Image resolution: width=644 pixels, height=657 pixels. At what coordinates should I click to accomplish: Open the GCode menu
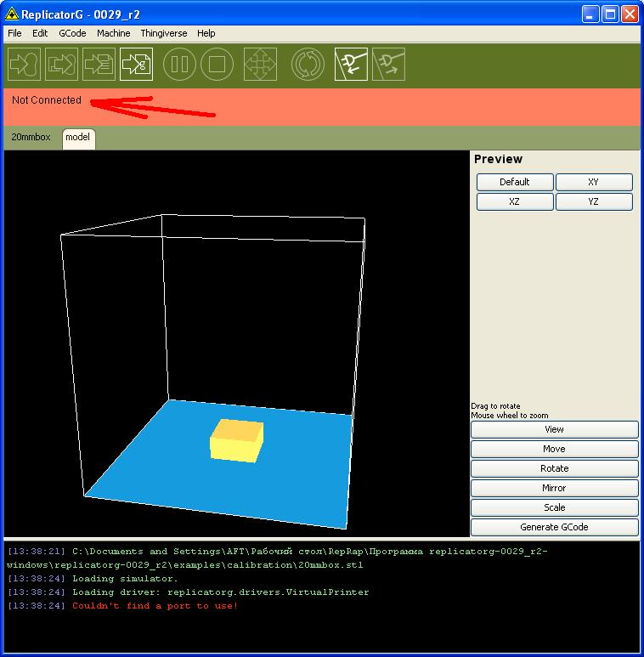72,33
